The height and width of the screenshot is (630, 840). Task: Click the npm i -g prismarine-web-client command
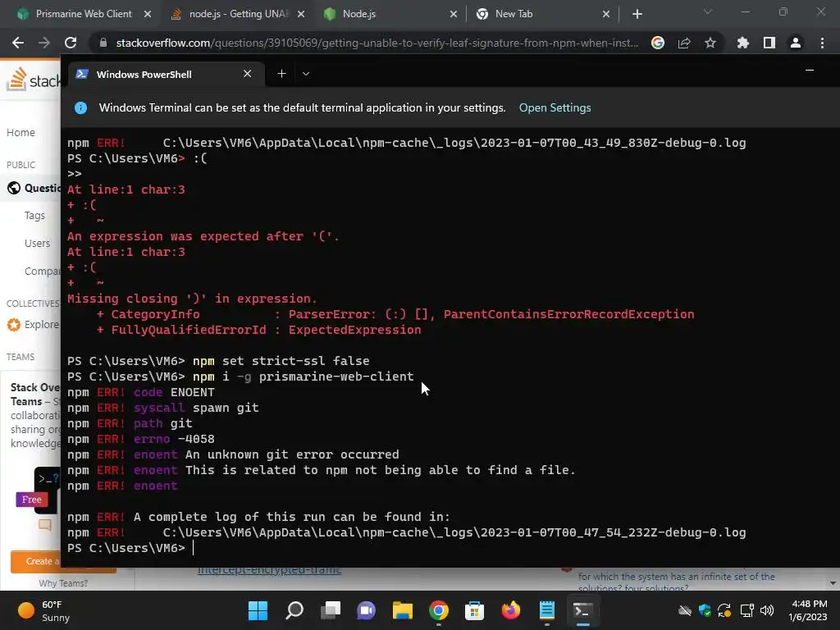[x=304, y=376]
